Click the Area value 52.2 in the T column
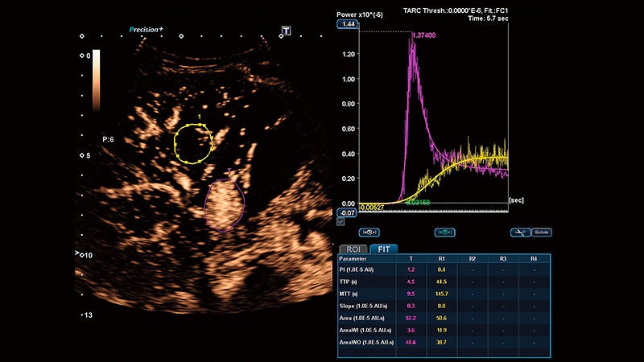The height and width of the screenshot is (362, 644). [411, 318]
